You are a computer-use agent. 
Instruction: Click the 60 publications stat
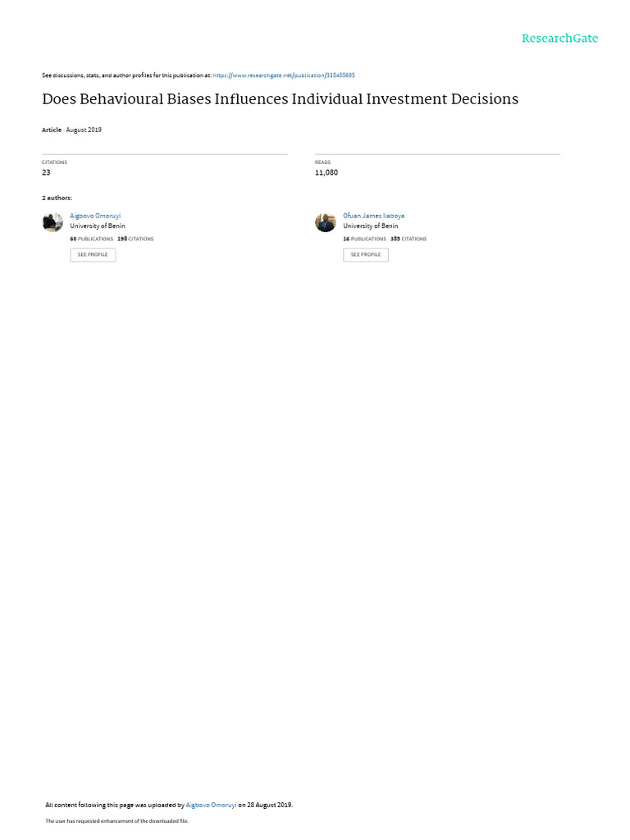[x=92, y=239]
